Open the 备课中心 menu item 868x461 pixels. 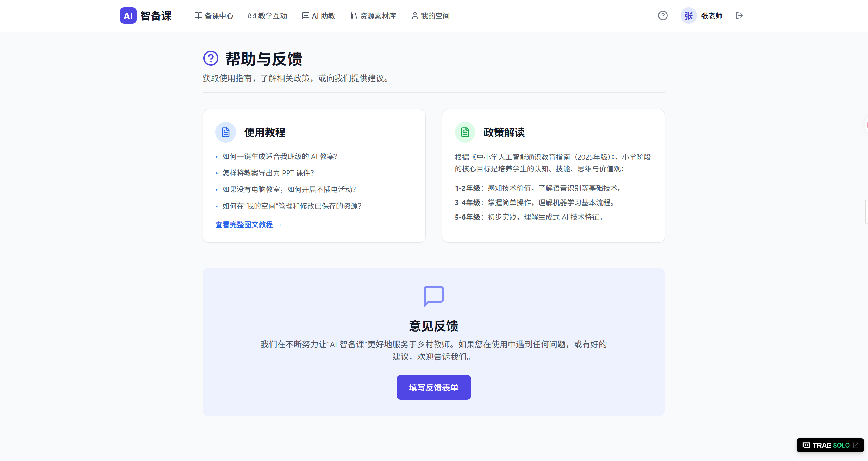pos(214,16)
